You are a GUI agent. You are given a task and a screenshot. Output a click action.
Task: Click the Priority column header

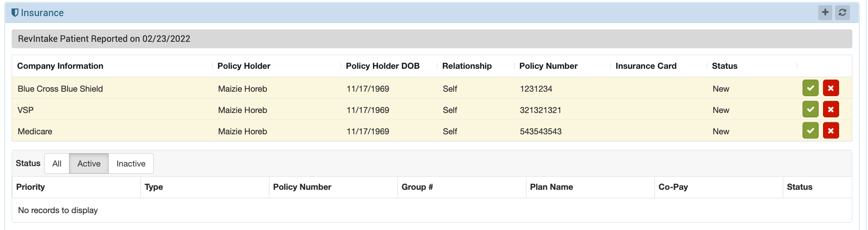(31, 187)
